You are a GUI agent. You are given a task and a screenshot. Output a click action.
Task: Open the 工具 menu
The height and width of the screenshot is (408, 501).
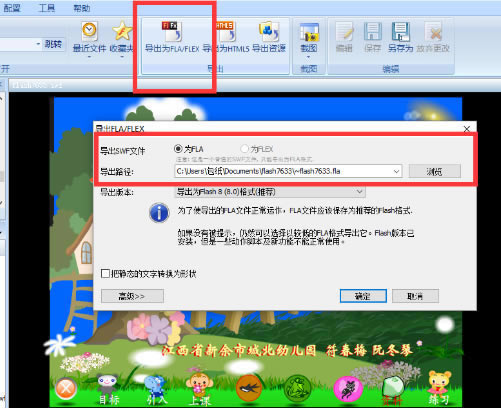(x=47, y=7)
